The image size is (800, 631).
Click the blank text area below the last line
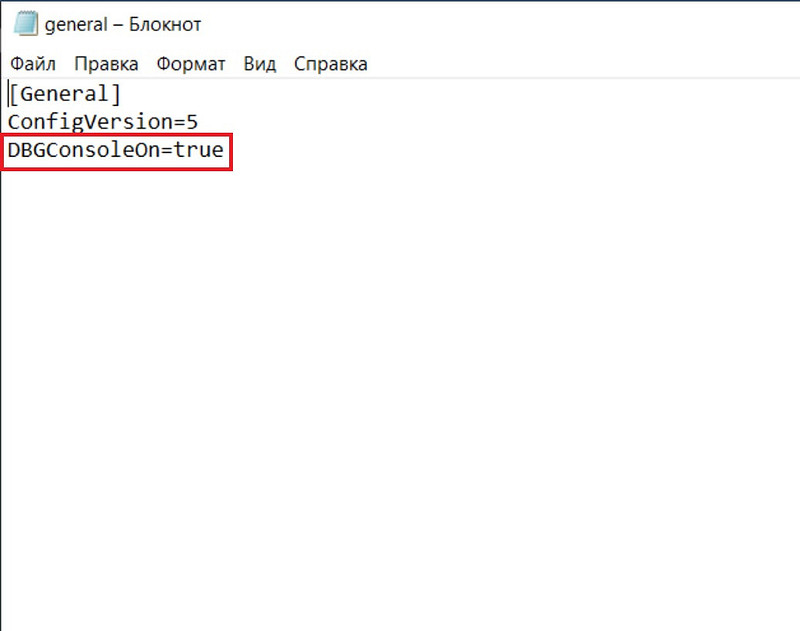[400, 400]
